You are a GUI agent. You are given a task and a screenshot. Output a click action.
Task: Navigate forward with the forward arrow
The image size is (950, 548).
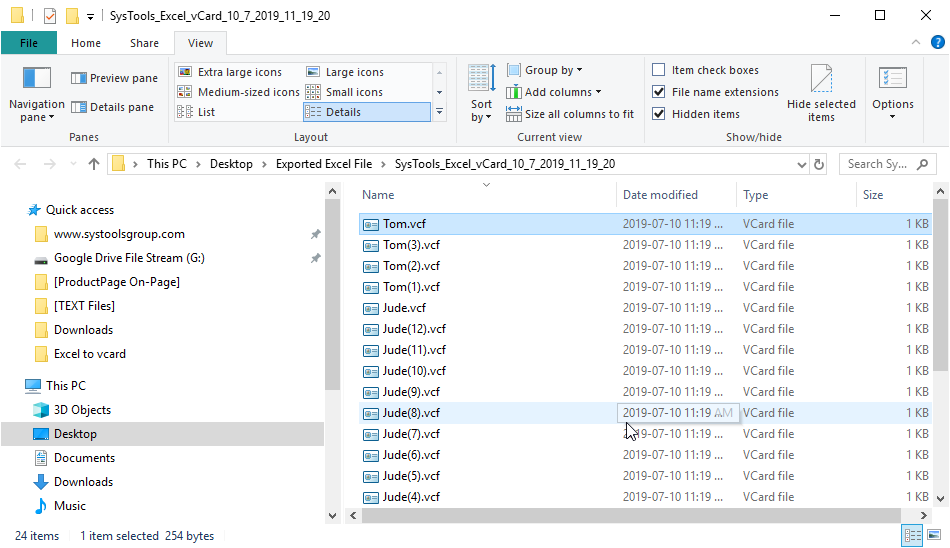coord(50,164)
